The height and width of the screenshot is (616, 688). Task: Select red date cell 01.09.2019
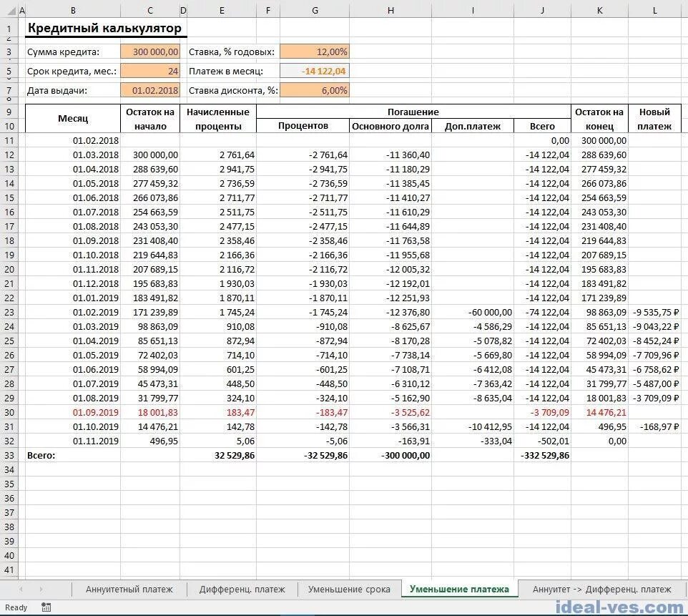73,412
